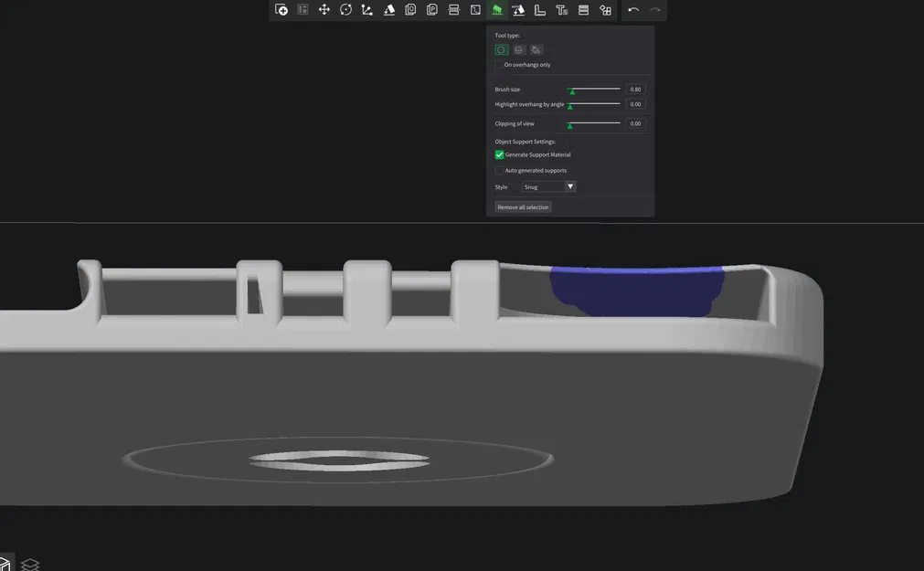Click the Redo arrow
The height and width of the screenshot is (571, 924).
654,9
